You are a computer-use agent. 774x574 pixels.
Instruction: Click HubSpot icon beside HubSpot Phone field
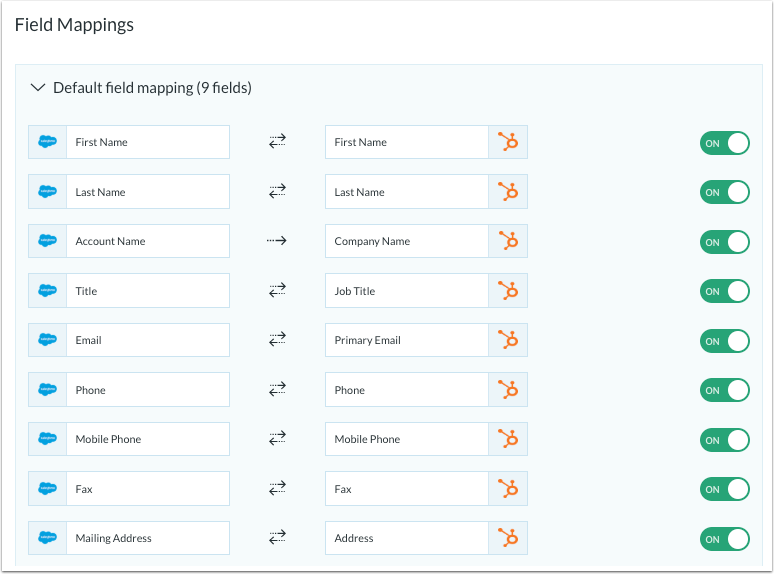508,389
